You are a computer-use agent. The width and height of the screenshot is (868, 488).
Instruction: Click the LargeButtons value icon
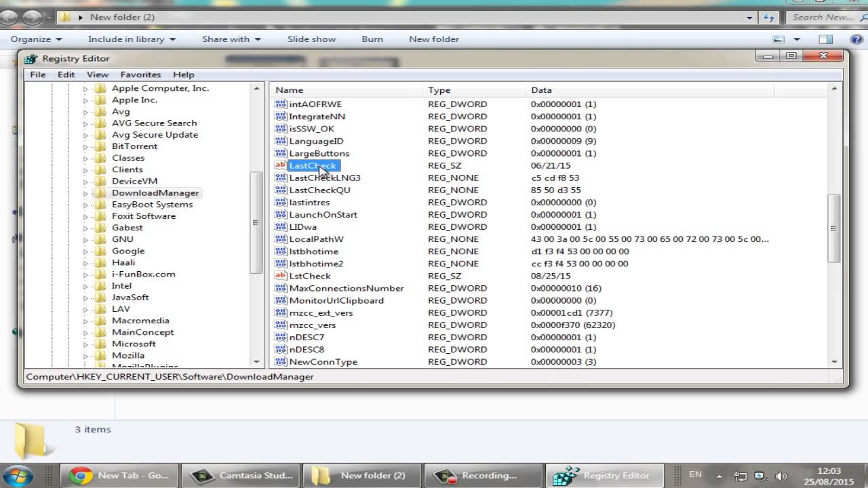point(281,153)
